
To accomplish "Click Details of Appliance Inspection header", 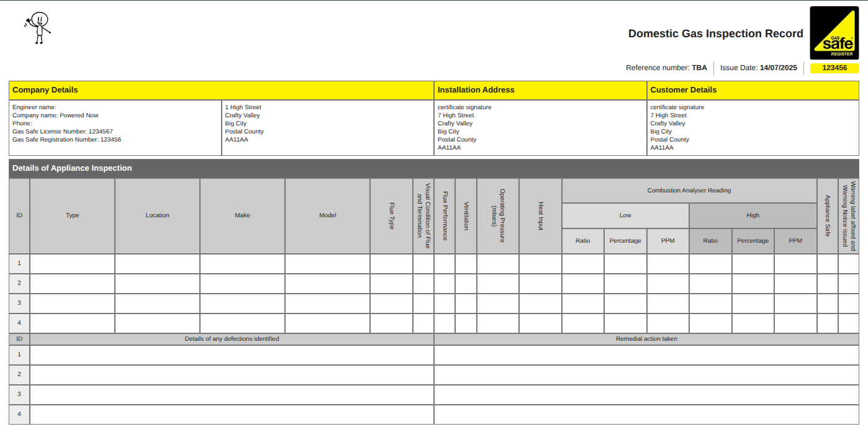I will (434, 168).
